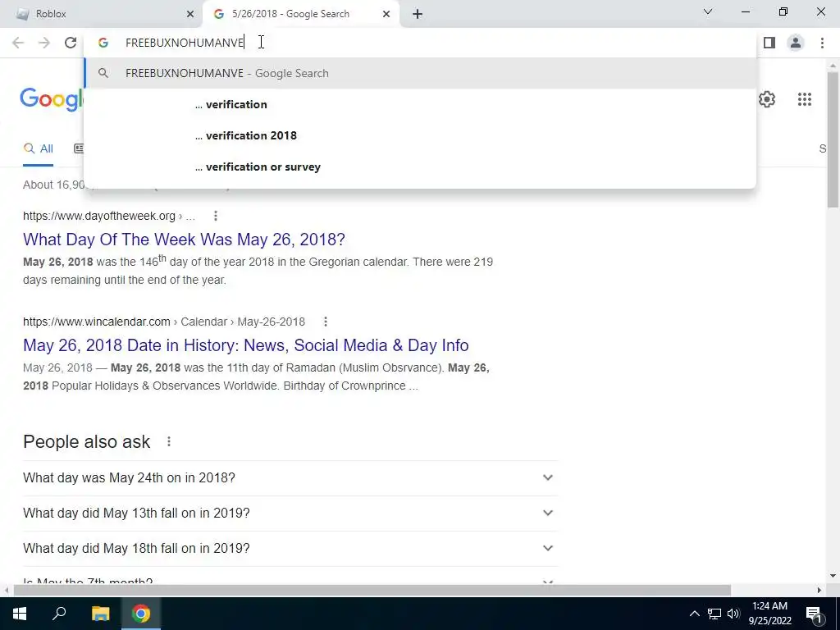Open volume tray icon
Viewport: 840px width, 630px height.
click(733, 614)
